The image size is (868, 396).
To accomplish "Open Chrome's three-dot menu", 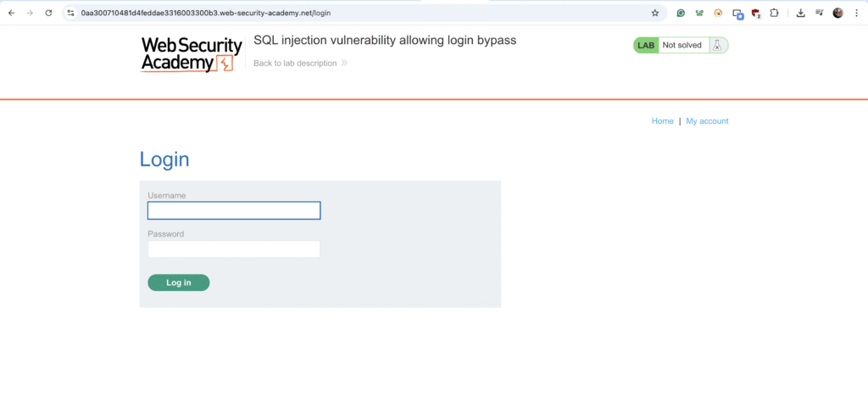I will [x=856, y=13].
